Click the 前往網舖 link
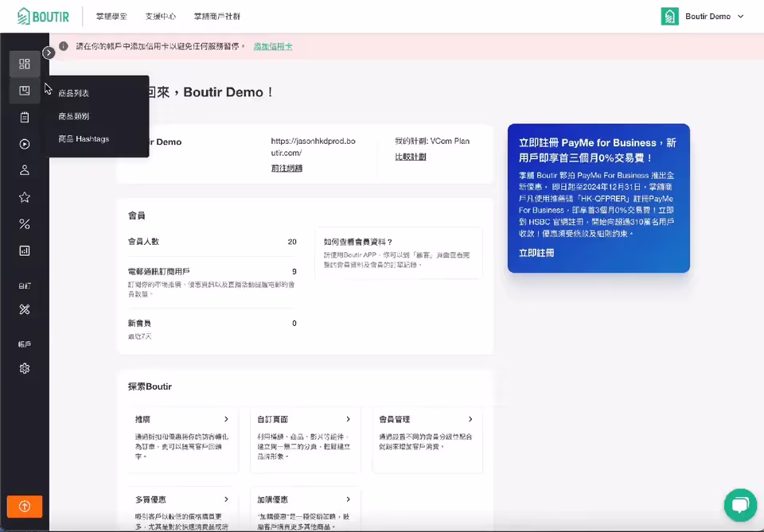 point(286,168)
